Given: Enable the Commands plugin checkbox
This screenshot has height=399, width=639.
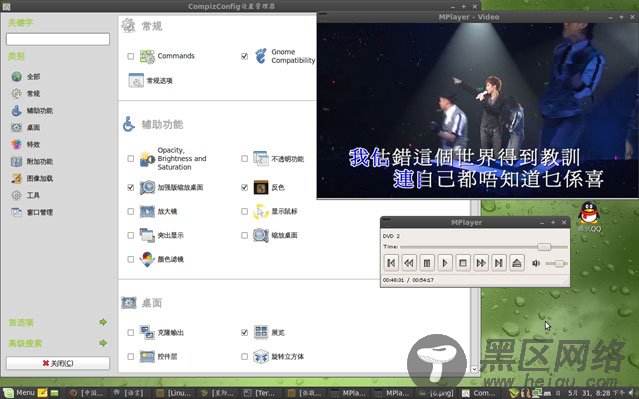Looking at the screenshot, I should pyautogui.click(x=130, y=56).
